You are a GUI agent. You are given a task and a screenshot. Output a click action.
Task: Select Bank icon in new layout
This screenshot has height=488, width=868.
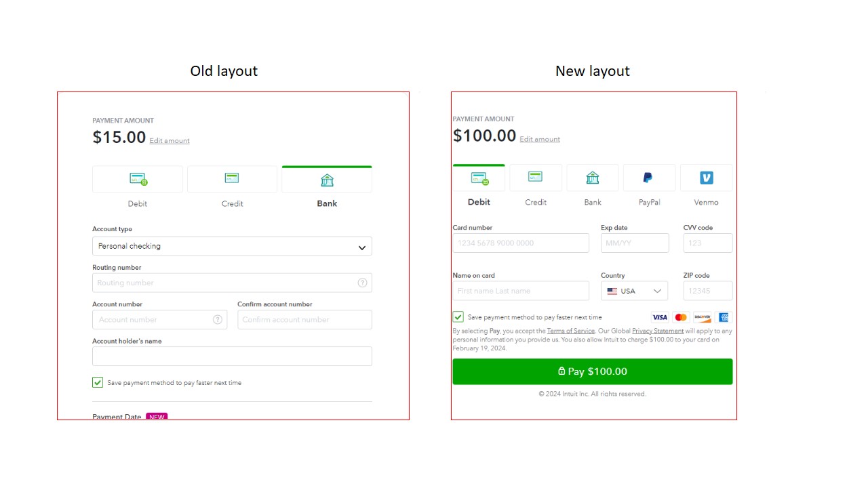point(593,178)
